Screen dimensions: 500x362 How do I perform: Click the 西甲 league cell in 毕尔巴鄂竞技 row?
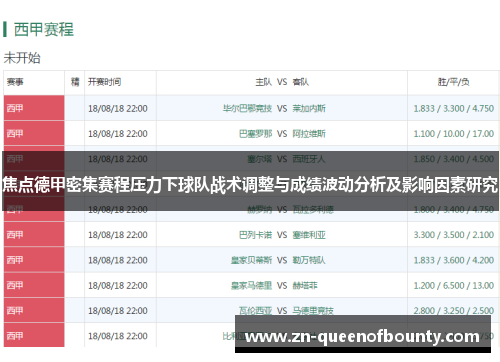pos(34,108)
